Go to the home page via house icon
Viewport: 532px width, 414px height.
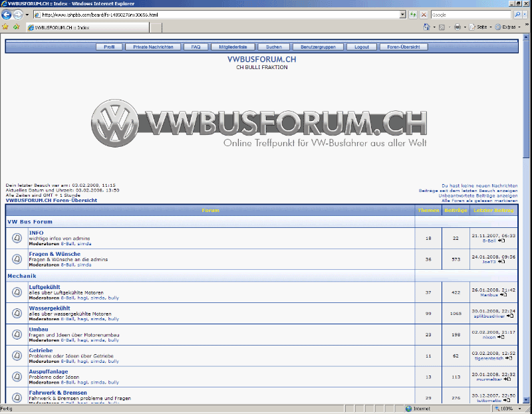tap(427, 27)
